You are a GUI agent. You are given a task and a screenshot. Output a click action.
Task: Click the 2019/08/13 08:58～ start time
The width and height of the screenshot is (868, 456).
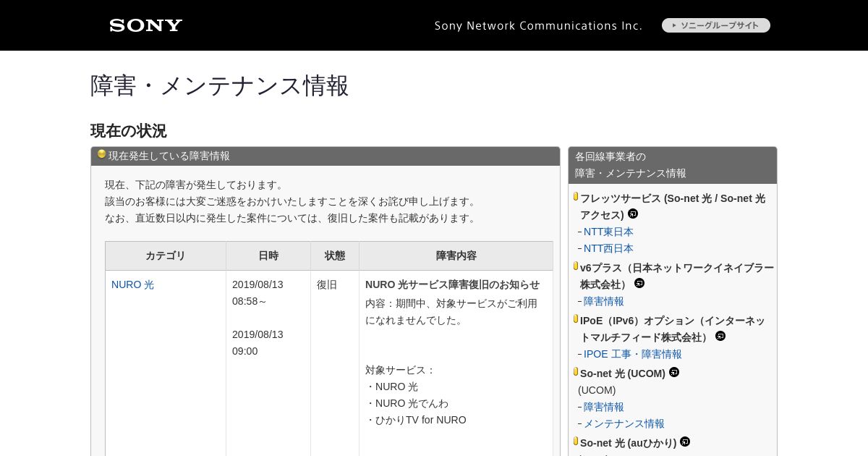pyautogui.click(x=258, y=292)
